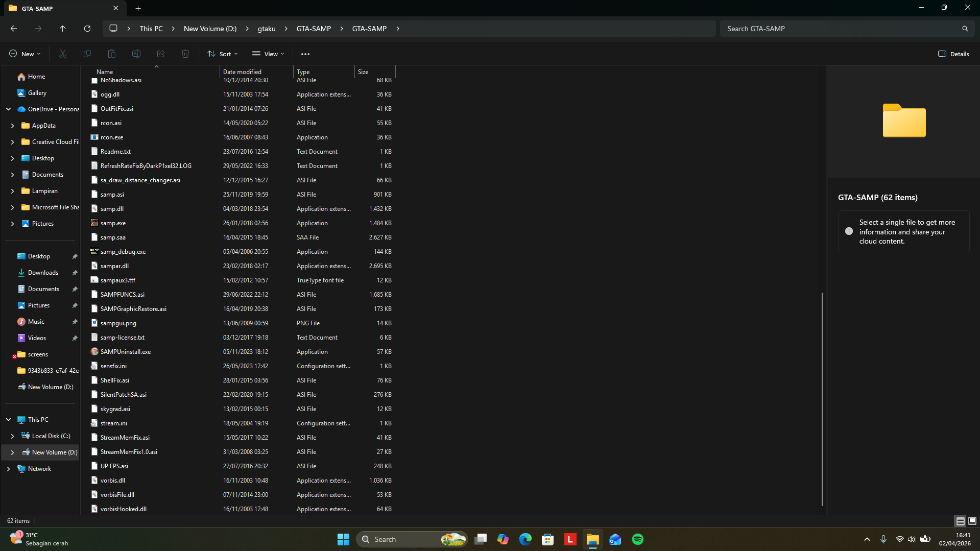Switch to details list view icon

click(x=960, y=521)
